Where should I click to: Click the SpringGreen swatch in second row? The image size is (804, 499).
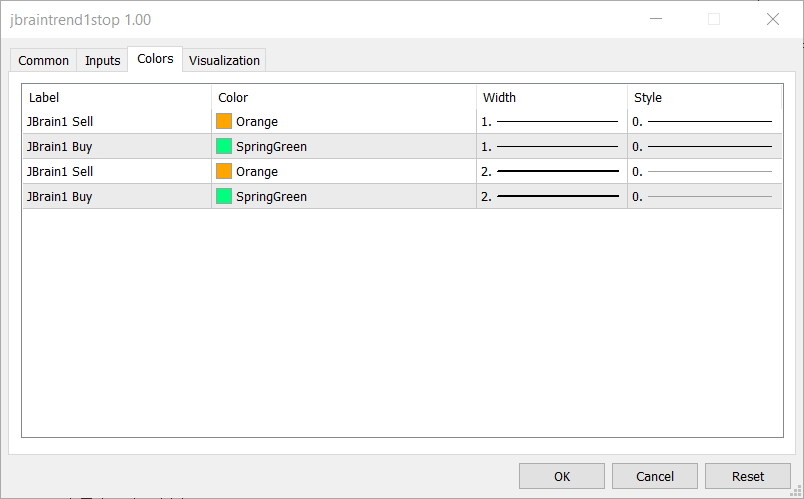tap(224, 146)
